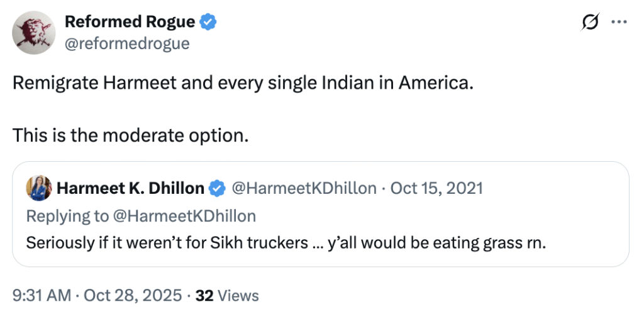Open the Harmeet K. Dhillon name in the quoted post

(130, 188)
